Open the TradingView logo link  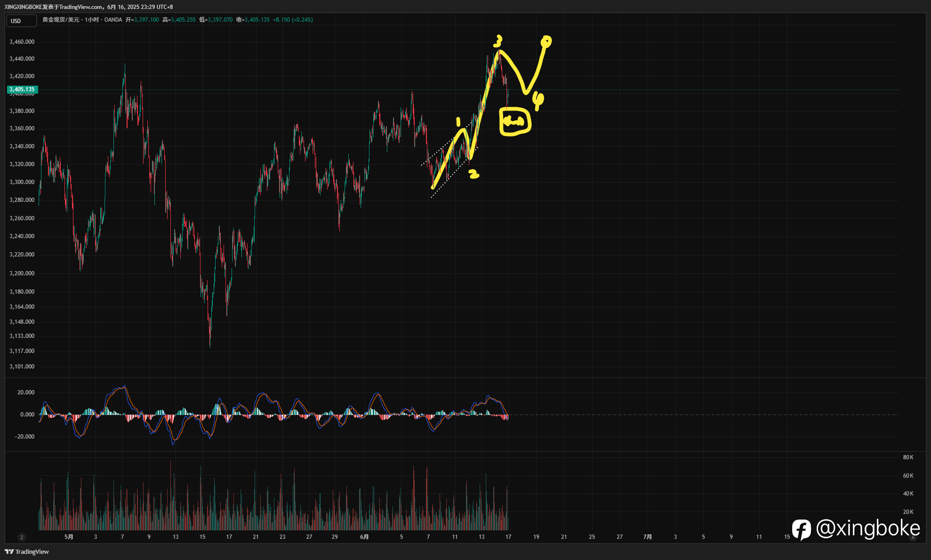point(27,552)
